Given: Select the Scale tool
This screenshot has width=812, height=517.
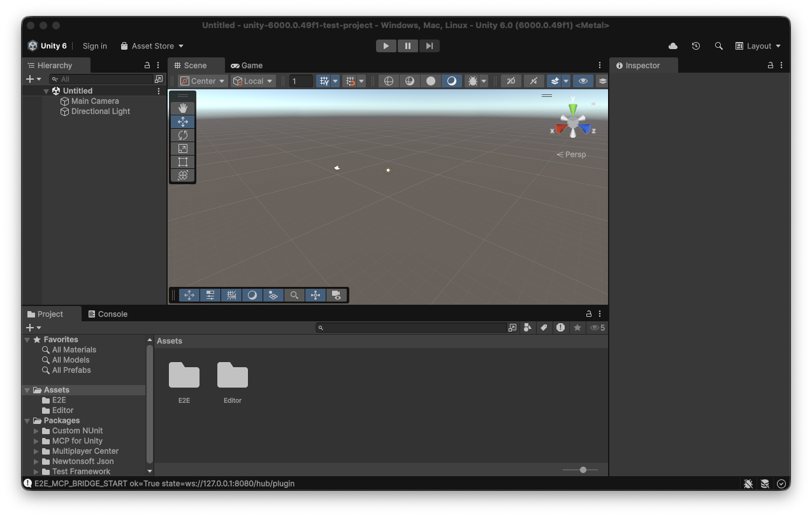Looking at the screenshot, I should click(183, 149).
